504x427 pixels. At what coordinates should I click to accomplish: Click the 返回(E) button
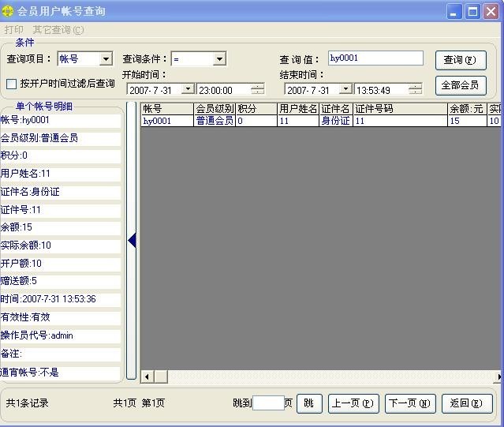[467, 403]
